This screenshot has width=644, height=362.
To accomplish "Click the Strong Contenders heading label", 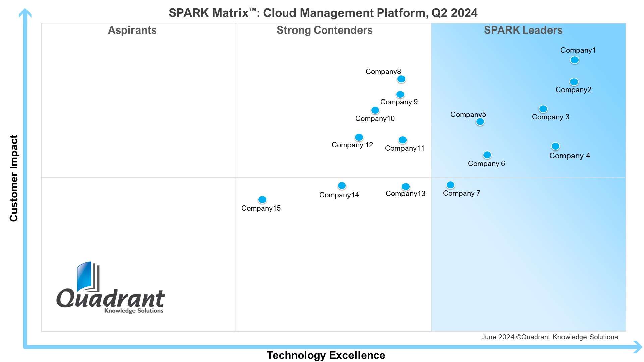I will point(324,30).
